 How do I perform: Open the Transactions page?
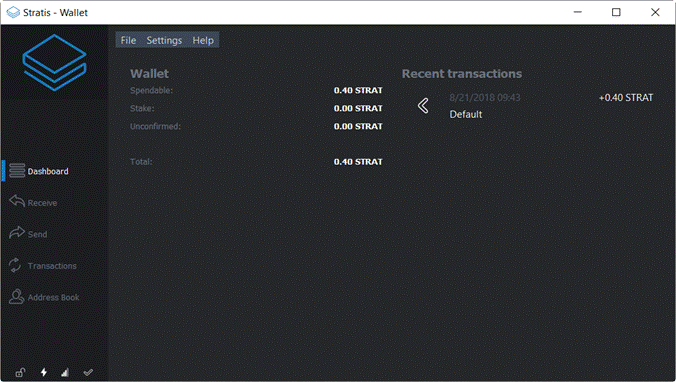tap(52, 266)
